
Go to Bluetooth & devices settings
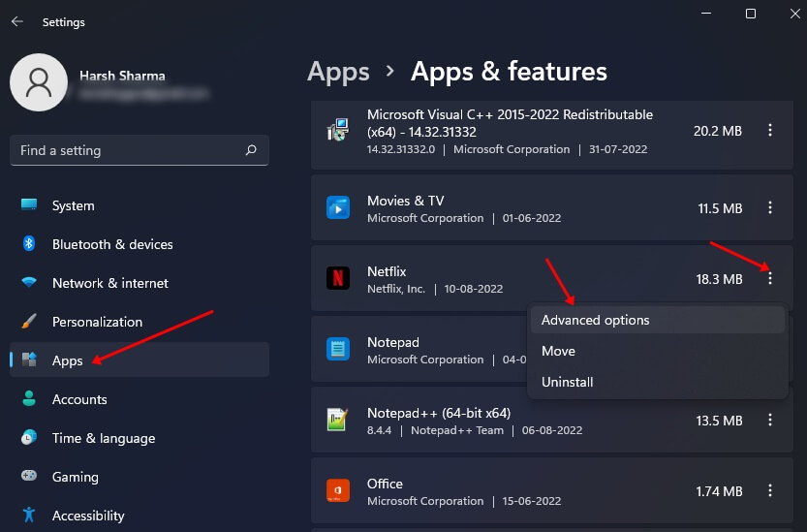pyautogui.click(x=139, y=244)
